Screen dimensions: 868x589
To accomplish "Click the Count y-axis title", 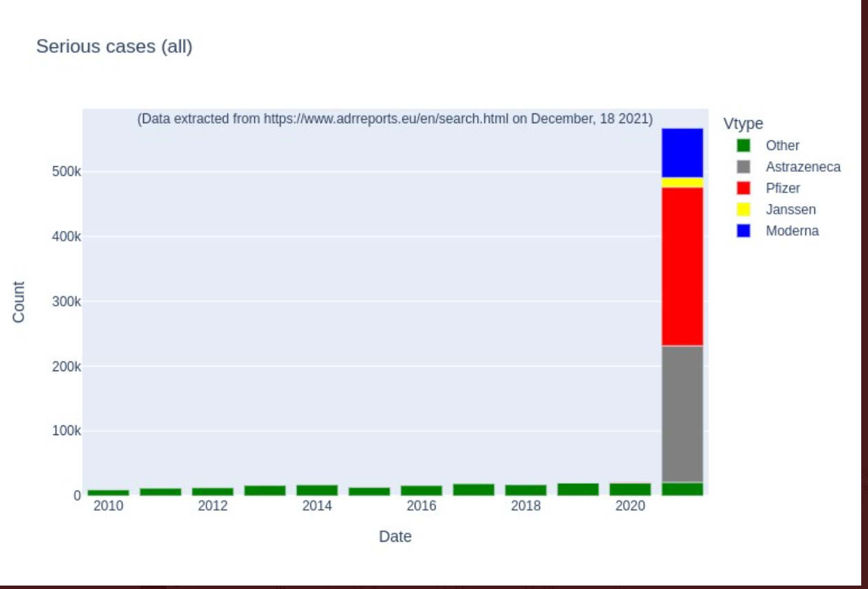I will pos(19,302).
